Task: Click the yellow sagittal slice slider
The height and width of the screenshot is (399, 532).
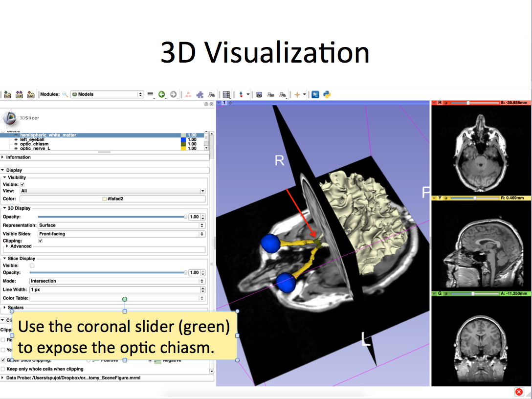Action: [475, 198]
